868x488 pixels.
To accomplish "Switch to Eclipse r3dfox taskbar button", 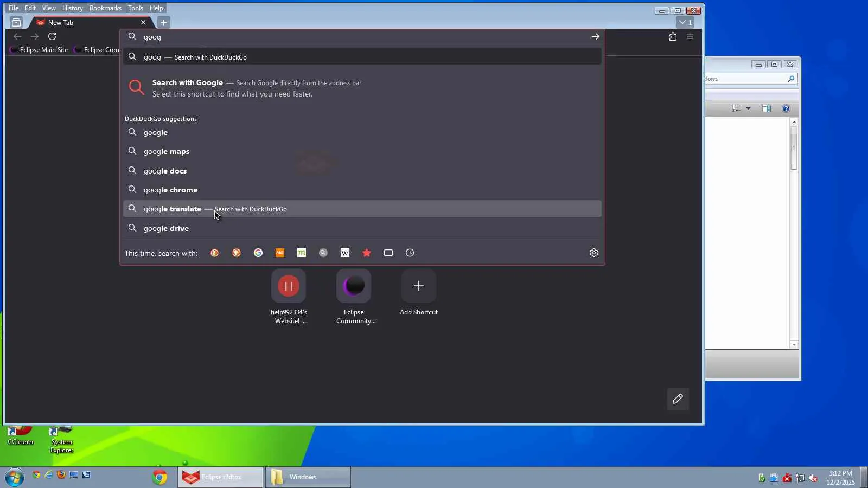I will [220, 477].
